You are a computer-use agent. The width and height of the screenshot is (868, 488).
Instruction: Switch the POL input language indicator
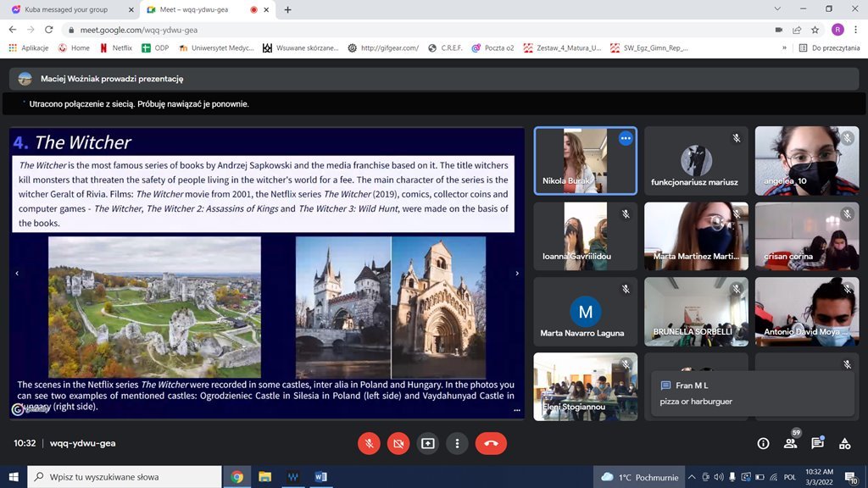pyautogui.click(x=790, y=477)
